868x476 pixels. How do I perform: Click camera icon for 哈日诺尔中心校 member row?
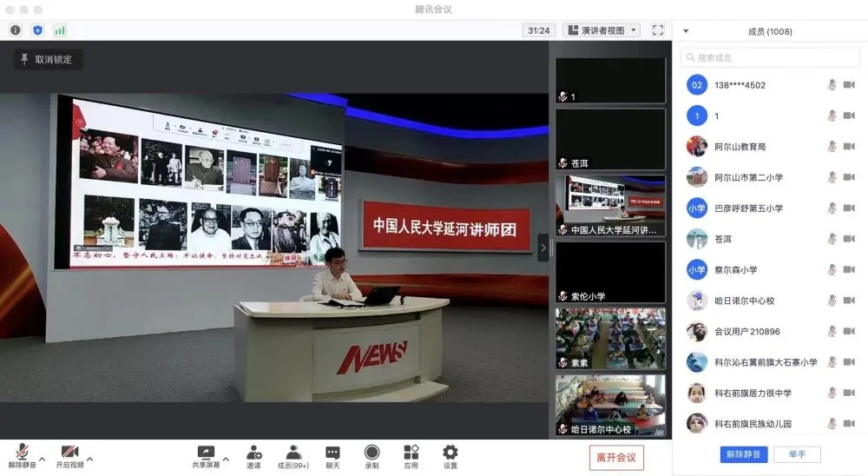(849, 301)
